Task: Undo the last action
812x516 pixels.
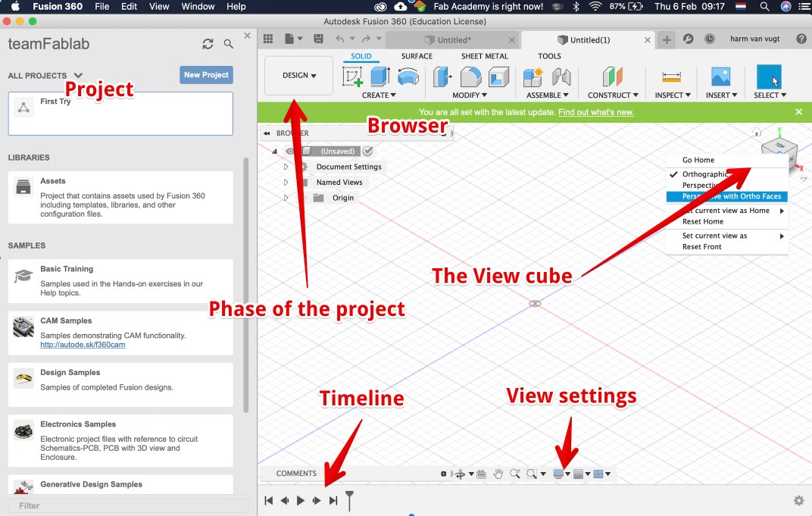Action: 339,39
